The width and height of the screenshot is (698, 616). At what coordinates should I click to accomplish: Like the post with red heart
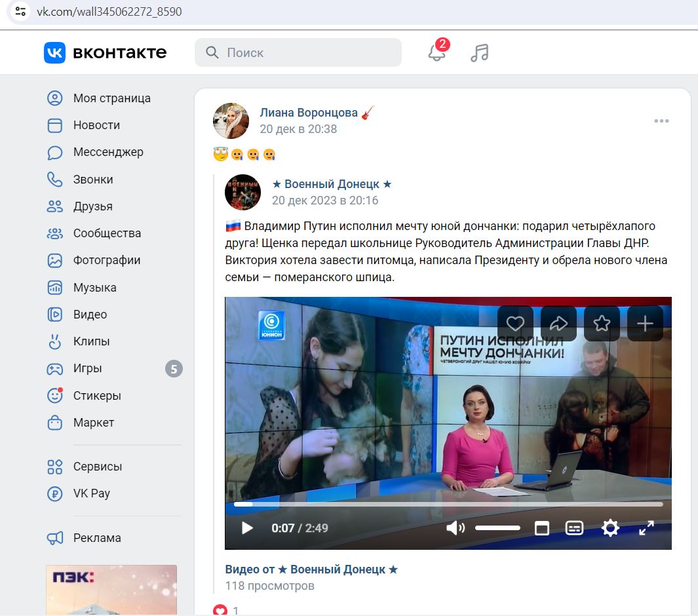pos(220,610)
